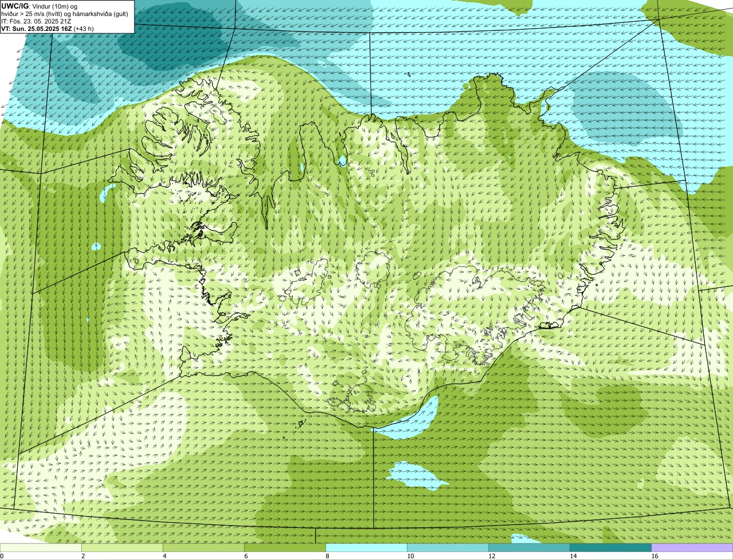
Task: Click the "UWC/IG: Vindur (10m) og" title line
Action: tap(39, 6)
